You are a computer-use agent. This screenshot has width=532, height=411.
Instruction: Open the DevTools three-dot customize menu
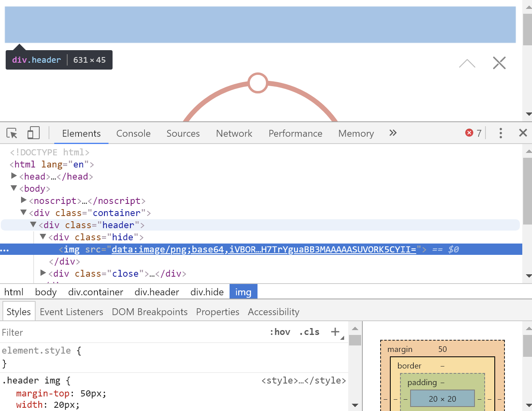point(500,133)
